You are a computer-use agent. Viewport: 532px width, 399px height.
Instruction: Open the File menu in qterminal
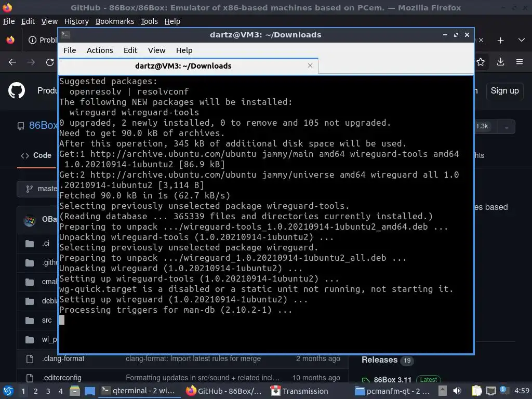coord(70,50)
